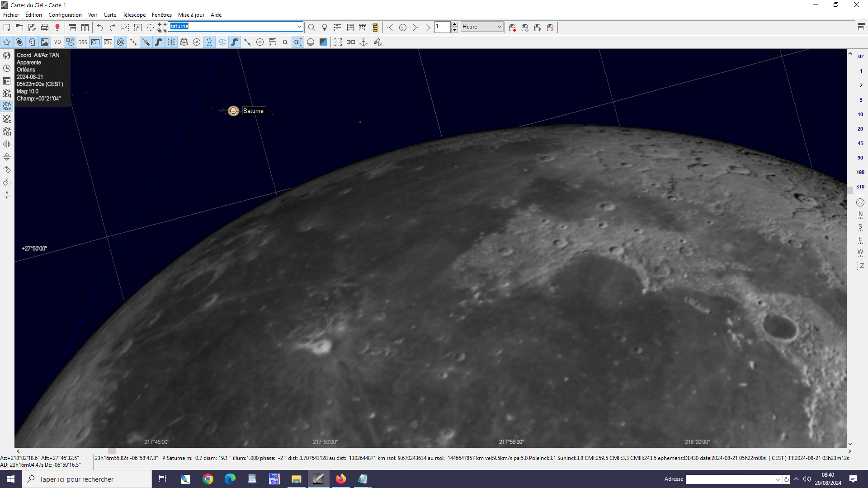Set field of view to 90 degrees
This screenshot has width=868, height=488.
click(860, 158)
